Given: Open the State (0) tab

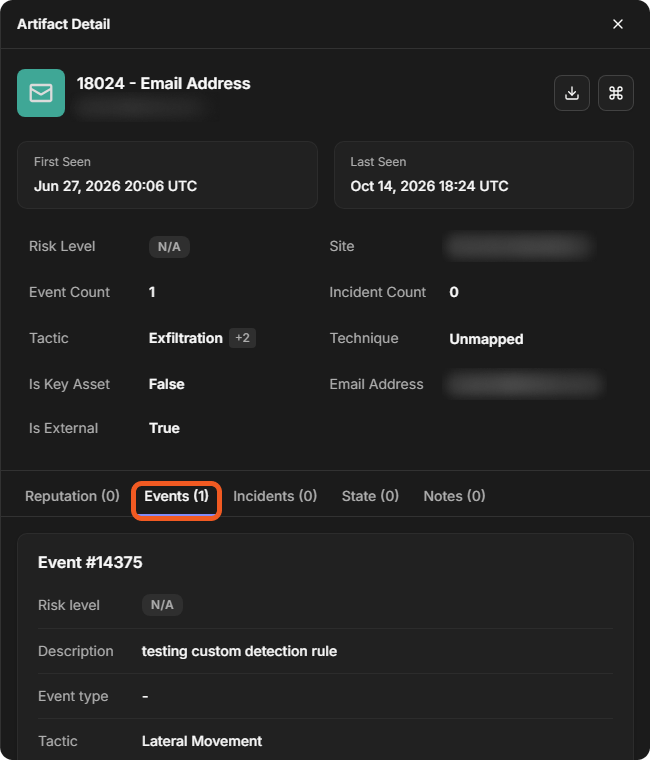Looking at the screenshot, I should [x=370, y=496].
